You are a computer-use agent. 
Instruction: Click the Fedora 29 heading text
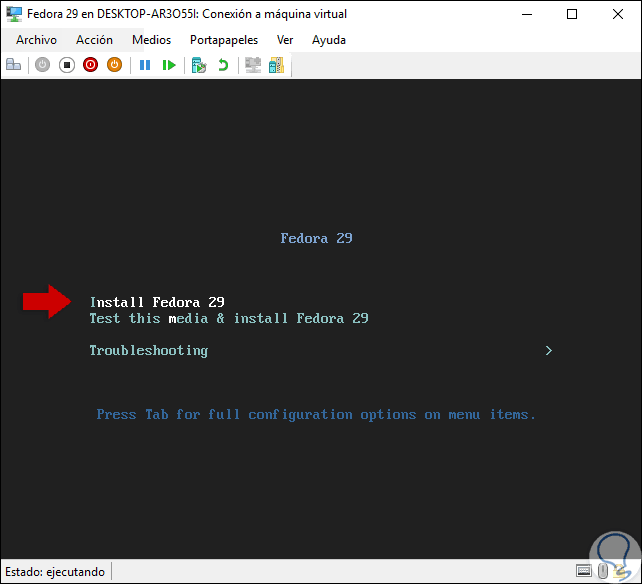click(x=316, y=238)
